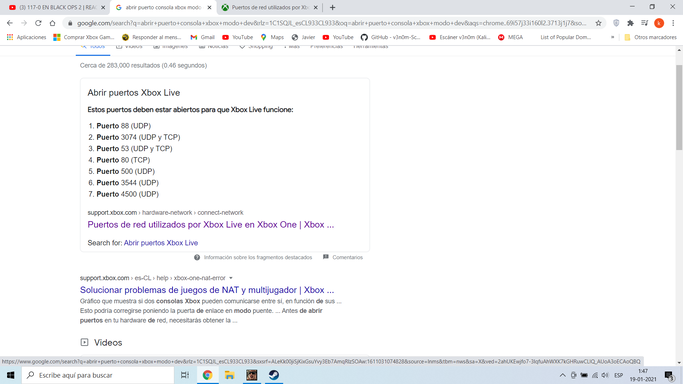Open the Windows Start menu
The width and height of the screenshot is (683, 384).
click(10, 375)
